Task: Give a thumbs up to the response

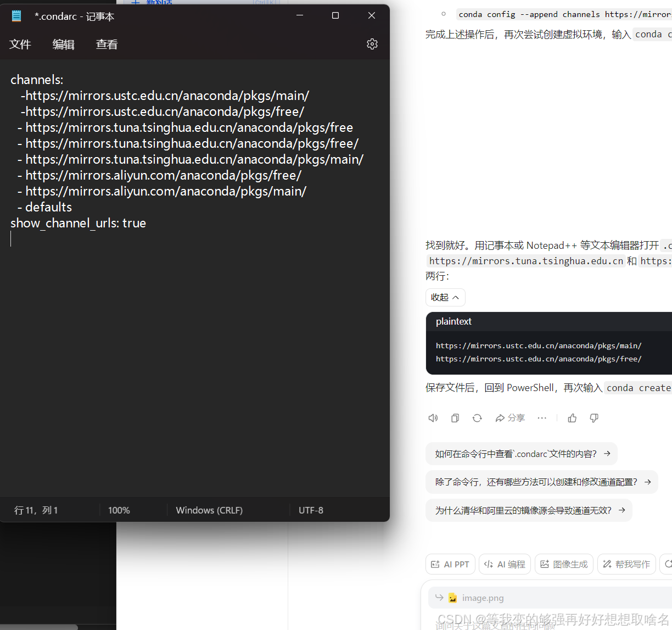Action: [x=572, y=418]
